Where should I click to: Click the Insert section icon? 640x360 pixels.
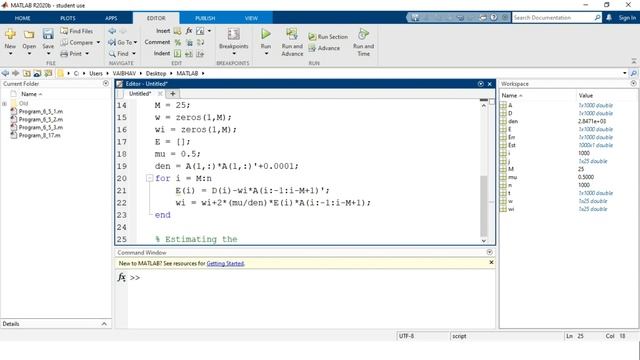coord(177,31)
